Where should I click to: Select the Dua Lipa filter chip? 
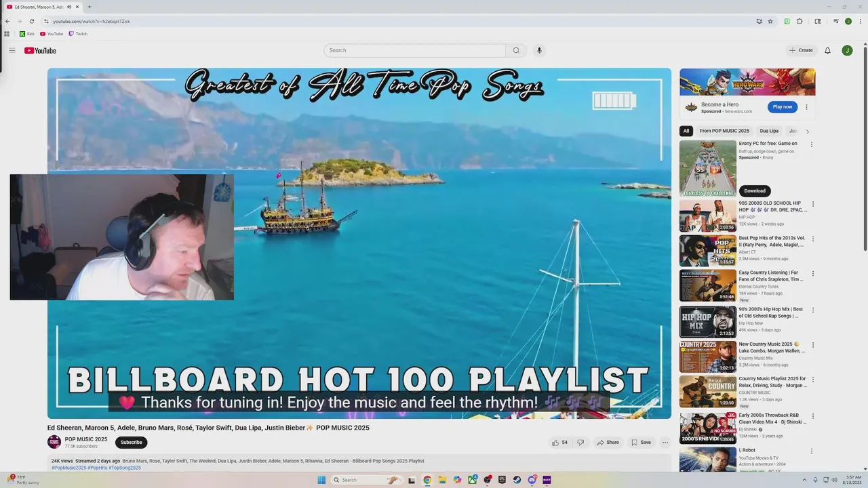click(x=769, y=131)
